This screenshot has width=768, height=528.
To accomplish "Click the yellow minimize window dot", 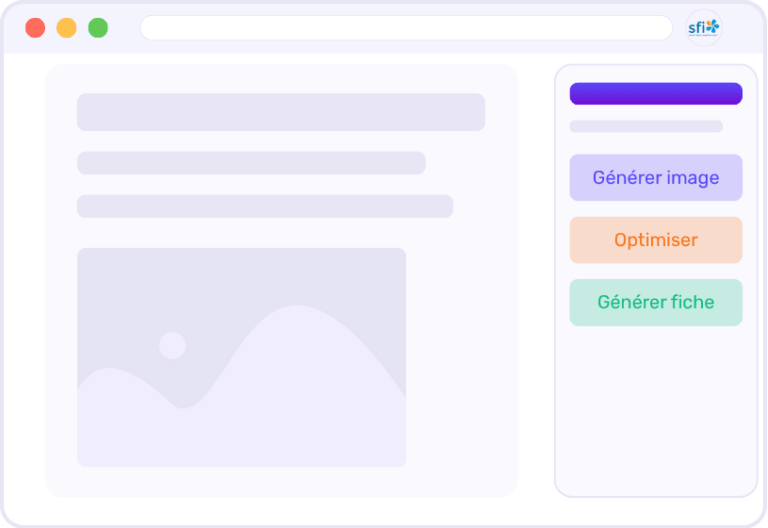I will 66,28.
